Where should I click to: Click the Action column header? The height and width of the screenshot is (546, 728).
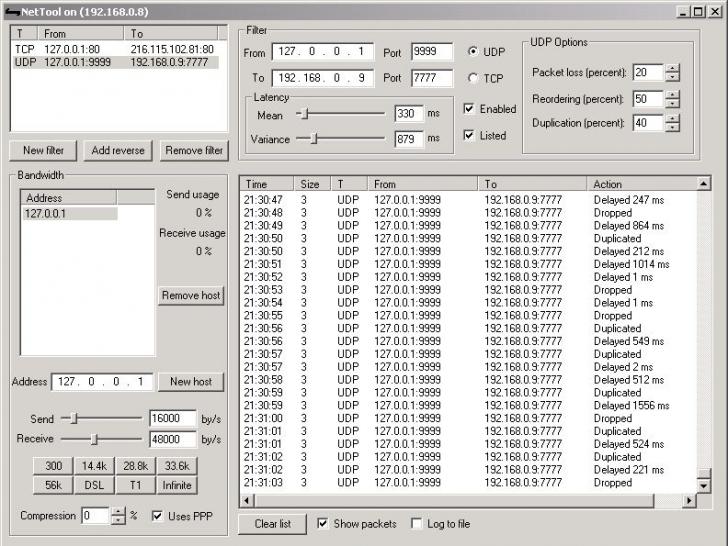click(x=643, y=184)
